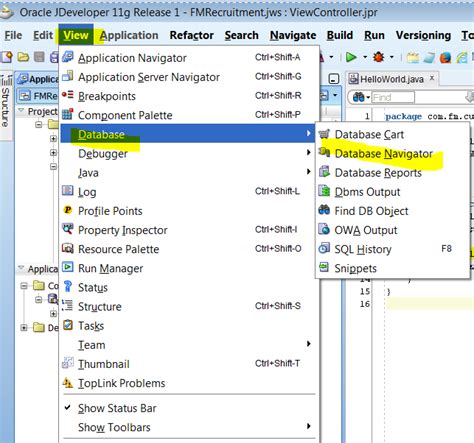Click the Log window icon
This screenshot has height=443, width=474.
coord(68,190)
